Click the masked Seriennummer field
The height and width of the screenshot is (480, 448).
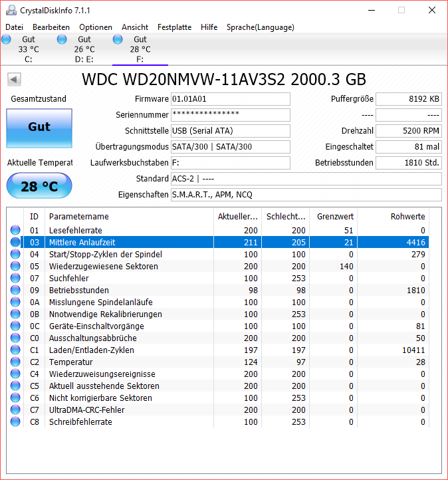tap(231, 115)
